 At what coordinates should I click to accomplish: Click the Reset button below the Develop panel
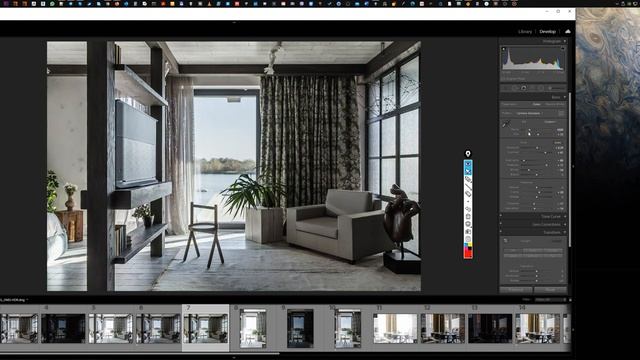tap(551, 290)
